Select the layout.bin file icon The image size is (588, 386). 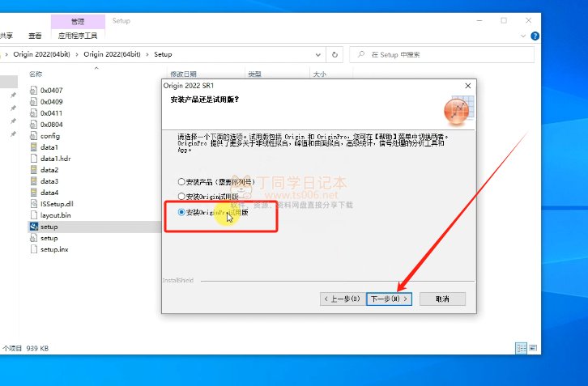34,215
